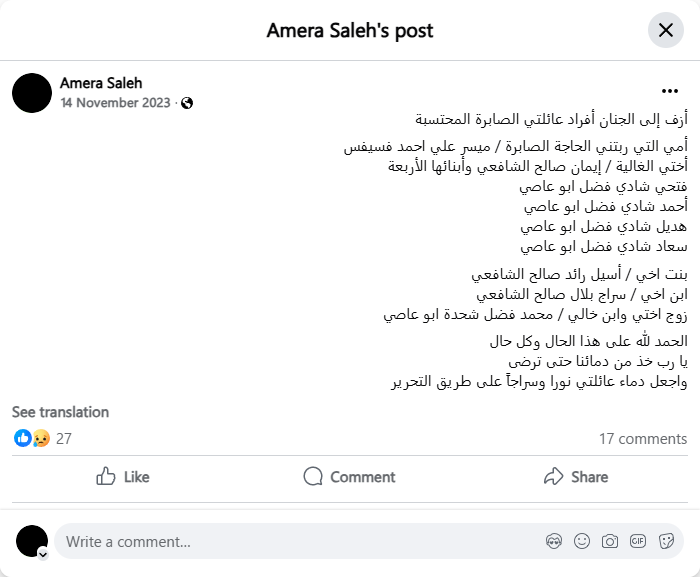Add a GIF to the comment
The image size is (700, 577).
pyautogui.click(x=638, y=542)
